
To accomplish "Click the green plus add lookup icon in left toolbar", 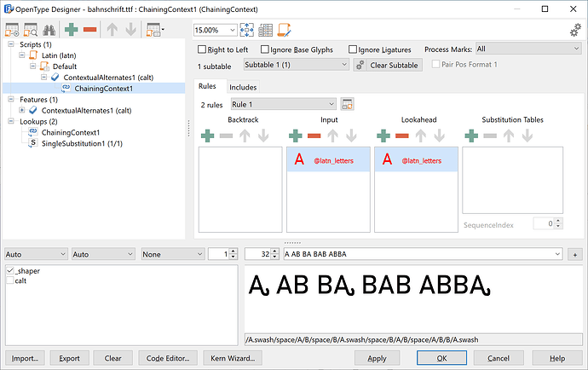I will pos(71,30).
